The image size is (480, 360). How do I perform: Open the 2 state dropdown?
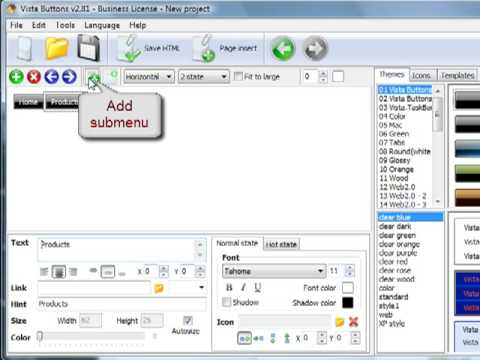204,77
